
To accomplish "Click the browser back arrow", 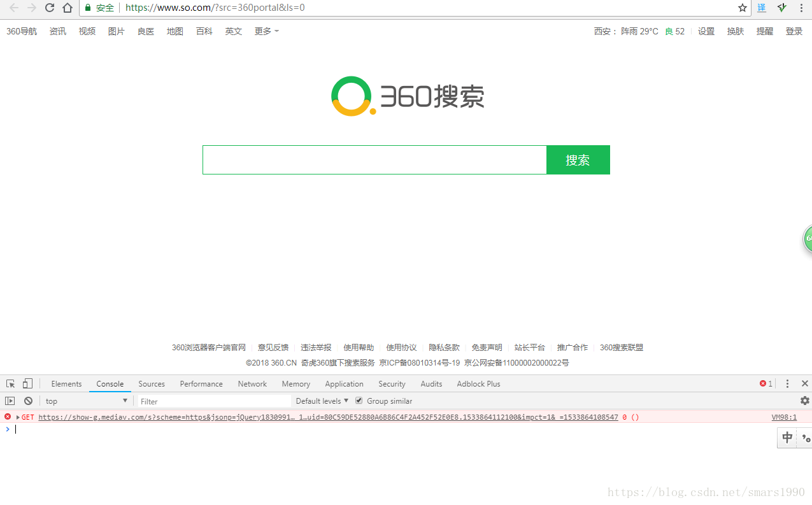I will click(x=13, y=8).
